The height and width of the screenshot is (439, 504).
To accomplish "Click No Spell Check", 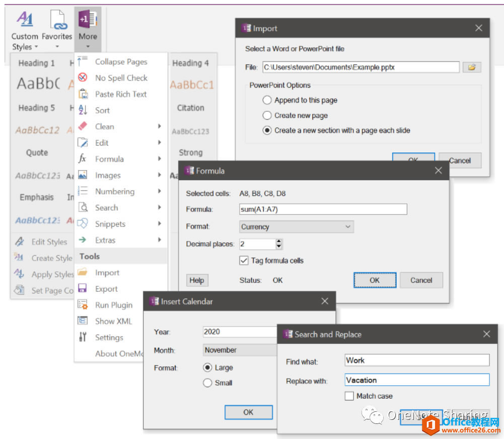I will [x=121, y=78].
